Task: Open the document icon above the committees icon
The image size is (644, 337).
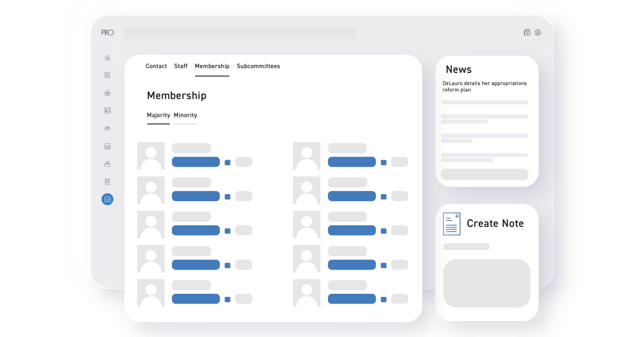Action: click(107, 181)
